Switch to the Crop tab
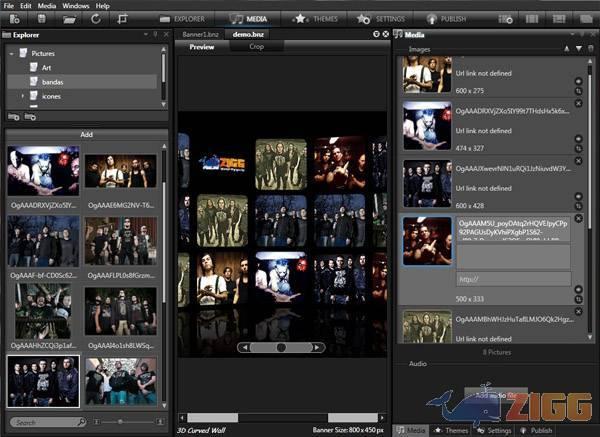 pyautogui.click(x=256, y=46)
